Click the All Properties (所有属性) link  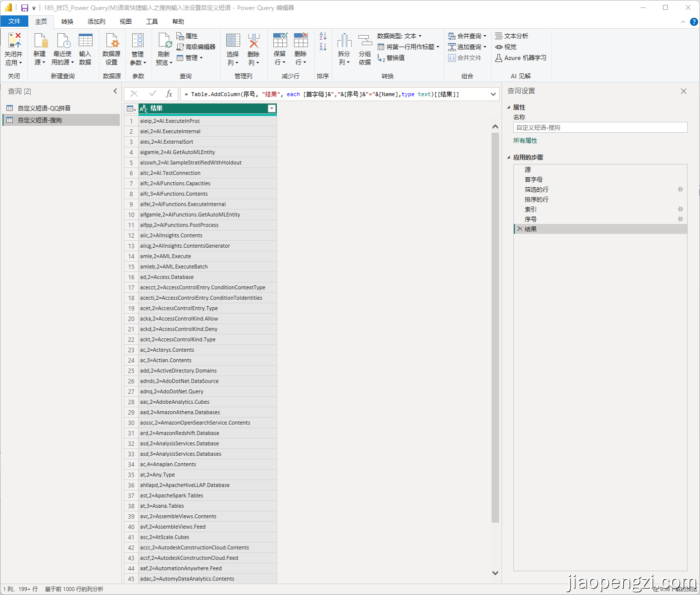point(525,141)
